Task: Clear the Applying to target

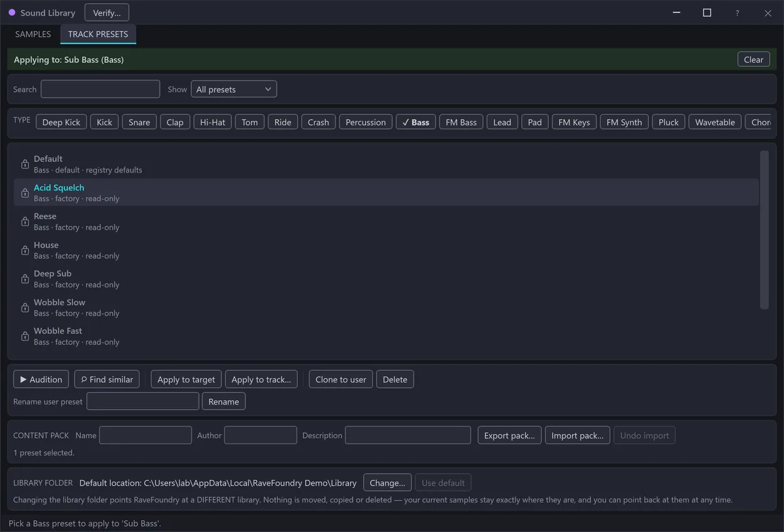Action: [753, 60]
